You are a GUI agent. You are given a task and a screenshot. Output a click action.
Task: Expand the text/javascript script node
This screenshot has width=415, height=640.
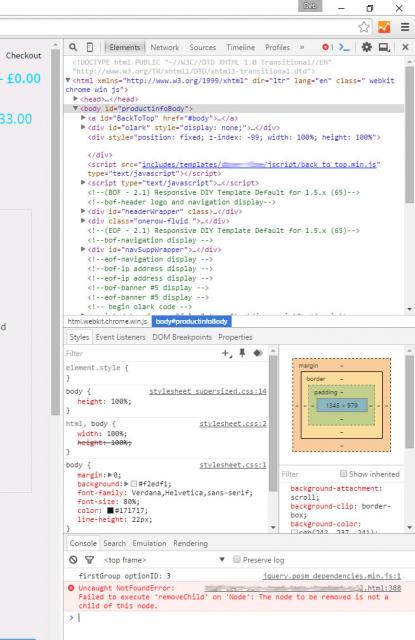[x=83, y=182]
